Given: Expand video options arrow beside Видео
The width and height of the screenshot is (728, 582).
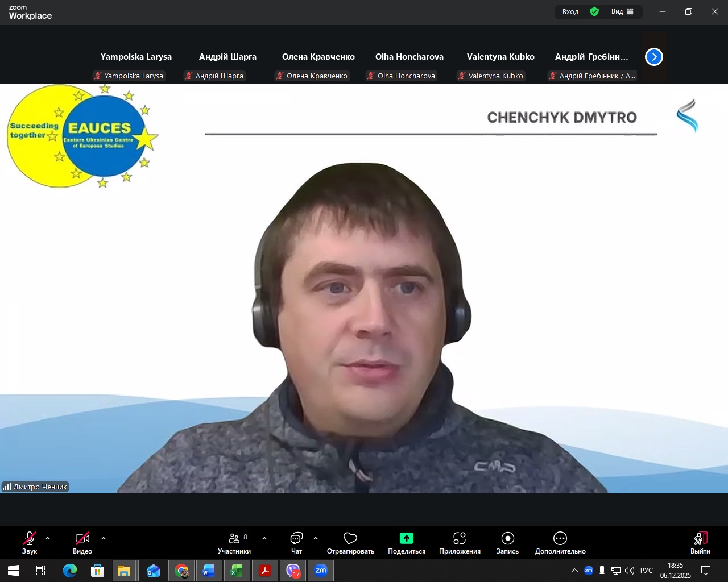Looking at the screenshot, I should tap(104, 538).
